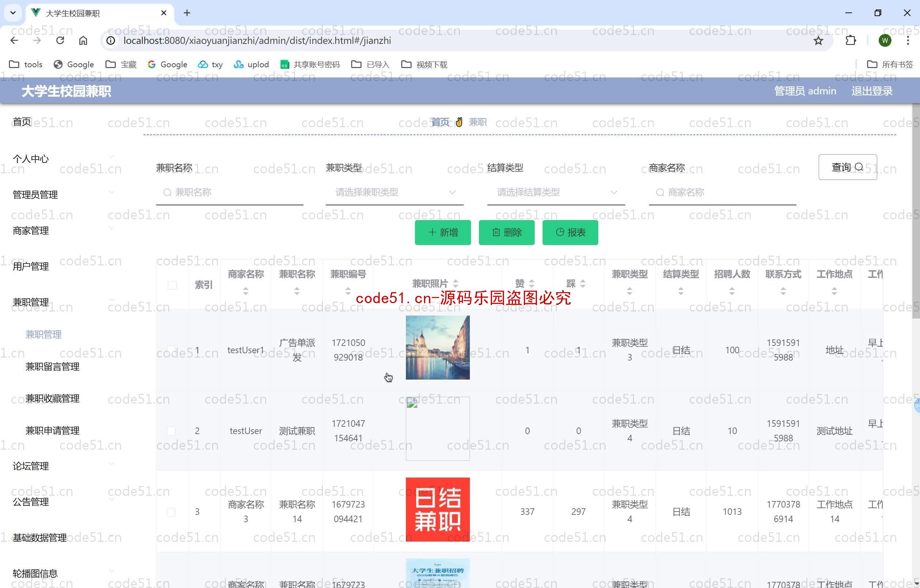Open the 视频下载 bookmark folder
Image resolution: width=920 pixels, height=588 pixels.
pyautogui.click(x=424, y=64)
